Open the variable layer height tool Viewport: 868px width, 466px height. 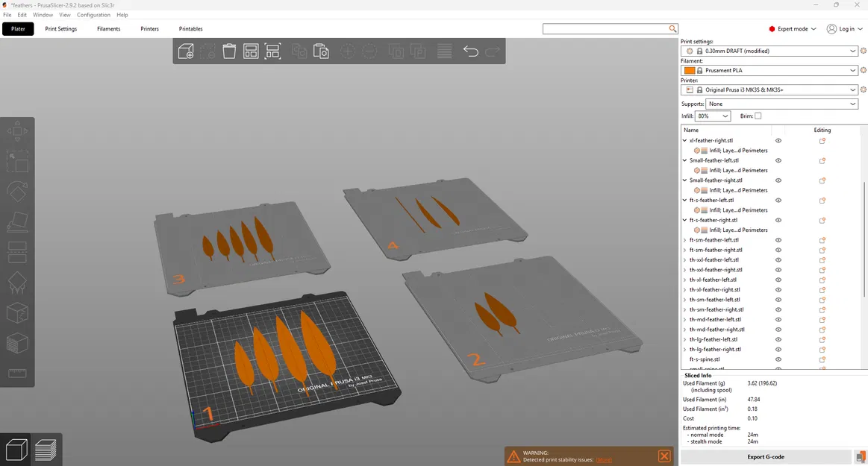click(445, 51)
